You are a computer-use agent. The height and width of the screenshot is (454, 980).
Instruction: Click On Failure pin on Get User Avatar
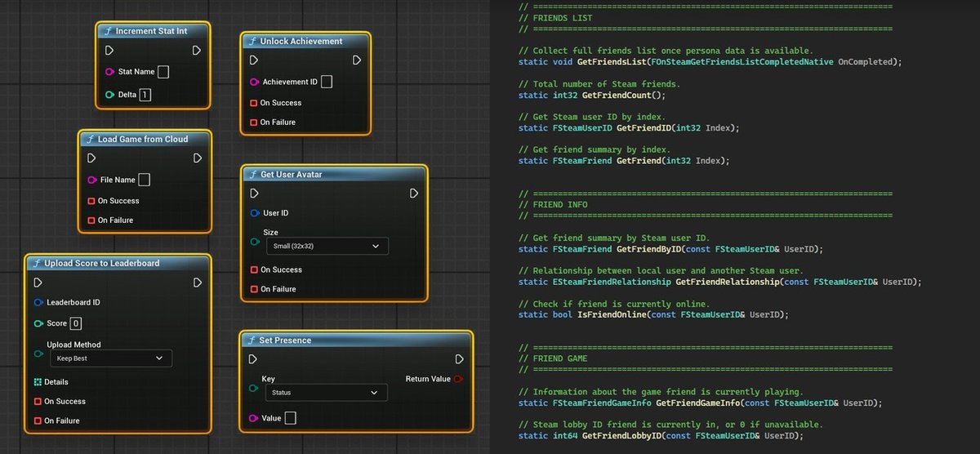(254, 289)
